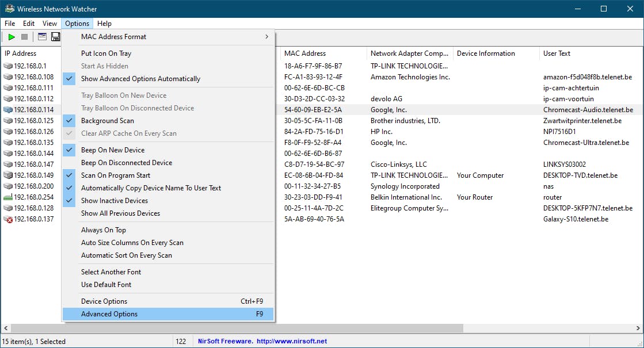Click the save floppy disk icon
644x348 pixels.
[x=55, y=37]
